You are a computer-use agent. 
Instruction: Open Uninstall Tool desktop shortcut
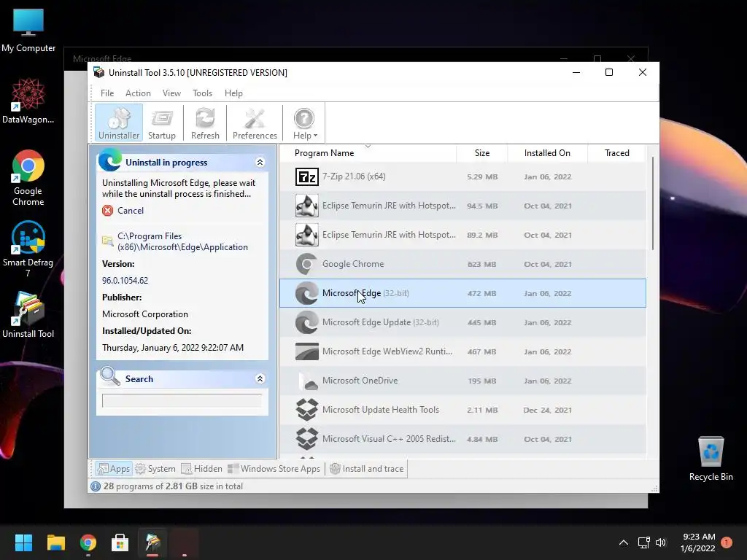coord(28,315)
